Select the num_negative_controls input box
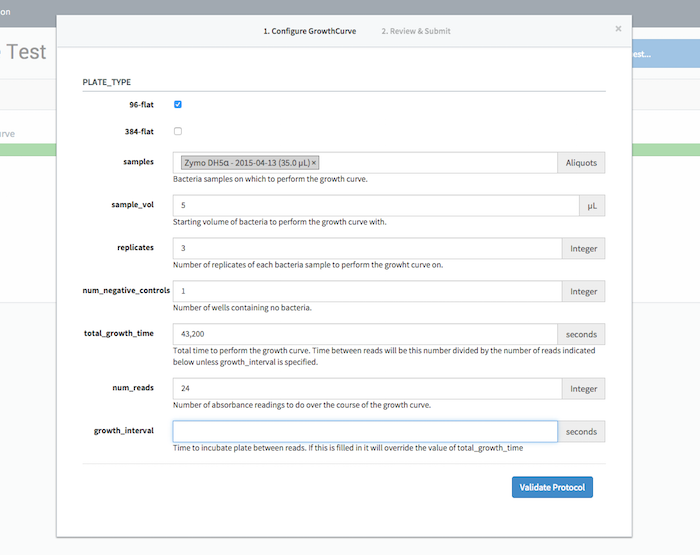 (365, 291)
